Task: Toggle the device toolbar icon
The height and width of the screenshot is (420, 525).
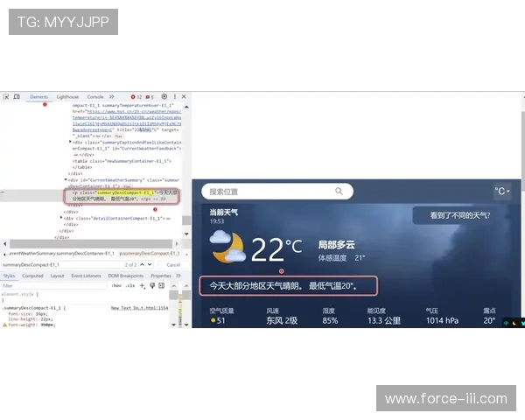Action: point(17,97)
